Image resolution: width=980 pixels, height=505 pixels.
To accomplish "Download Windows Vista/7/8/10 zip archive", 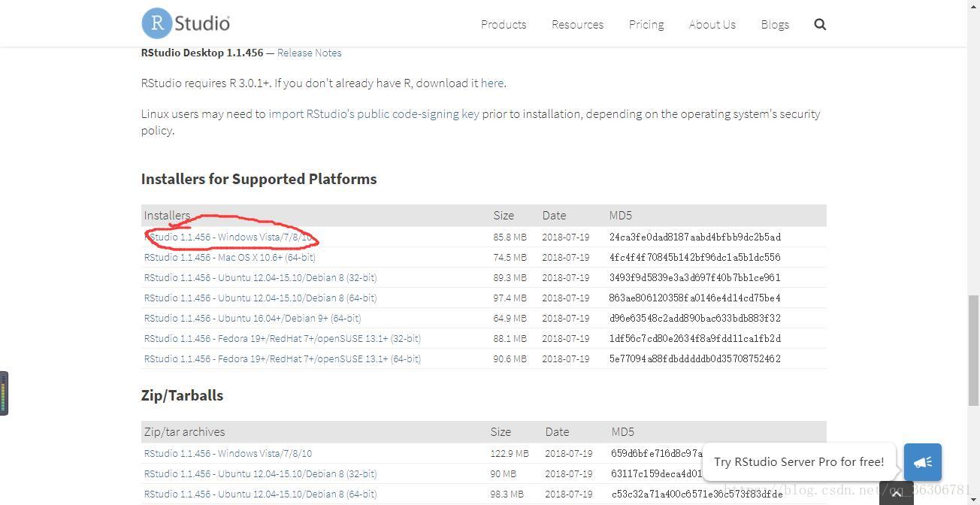I will point(228,453).
